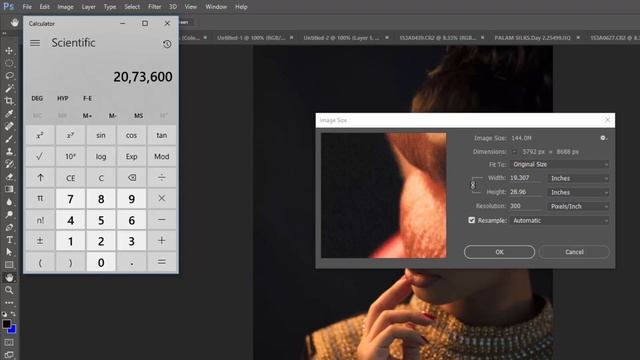Open the Edit menu
Screen dimensions: 640x360
[44, 7]
